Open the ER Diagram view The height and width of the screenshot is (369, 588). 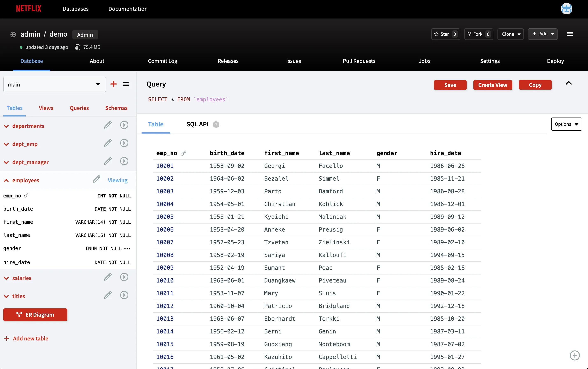pyautogui.click(x=35, y=315)
